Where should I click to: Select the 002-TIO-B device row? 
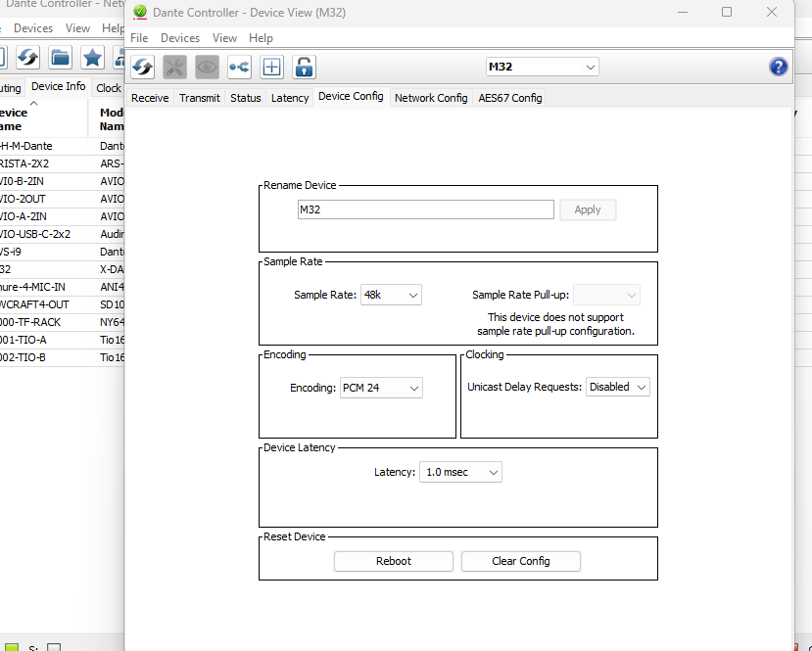(x=62, y=357)
